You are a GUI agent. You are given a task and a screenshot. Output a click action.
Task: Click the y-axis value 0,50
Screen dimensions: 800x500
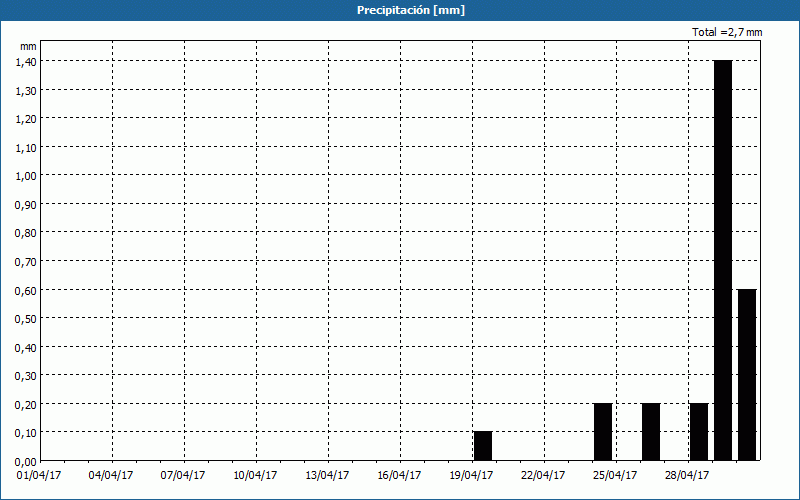click(25, 319)
